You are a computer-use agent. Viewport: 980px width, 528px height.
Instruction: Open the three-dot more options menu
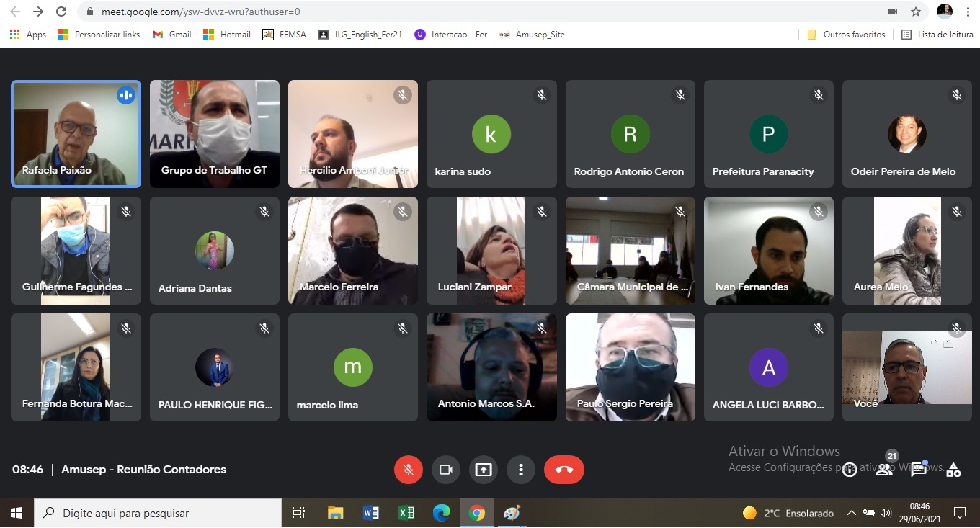pyautogui.click(x=520, y=470)
